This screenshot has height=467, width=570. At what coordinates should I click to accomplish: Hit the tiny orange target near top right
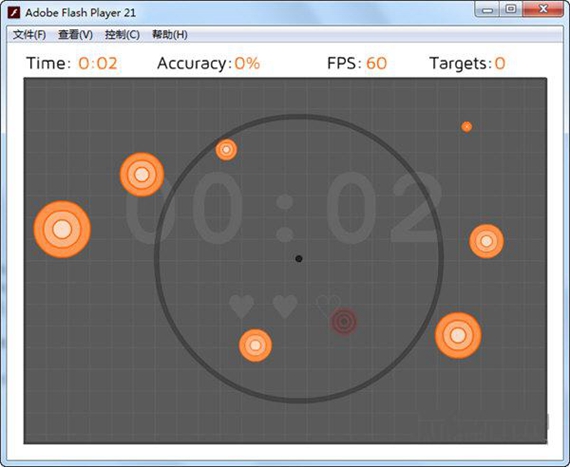(x=467, y=126)
